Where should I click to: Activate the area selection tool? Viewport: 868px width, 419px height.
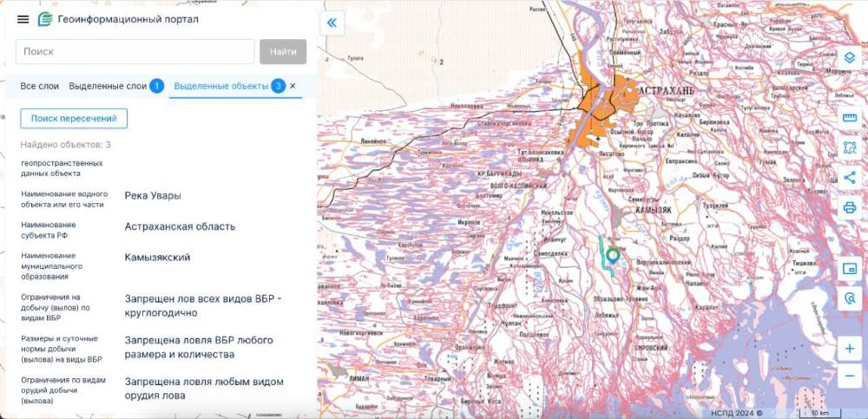(x=849, y=147)
